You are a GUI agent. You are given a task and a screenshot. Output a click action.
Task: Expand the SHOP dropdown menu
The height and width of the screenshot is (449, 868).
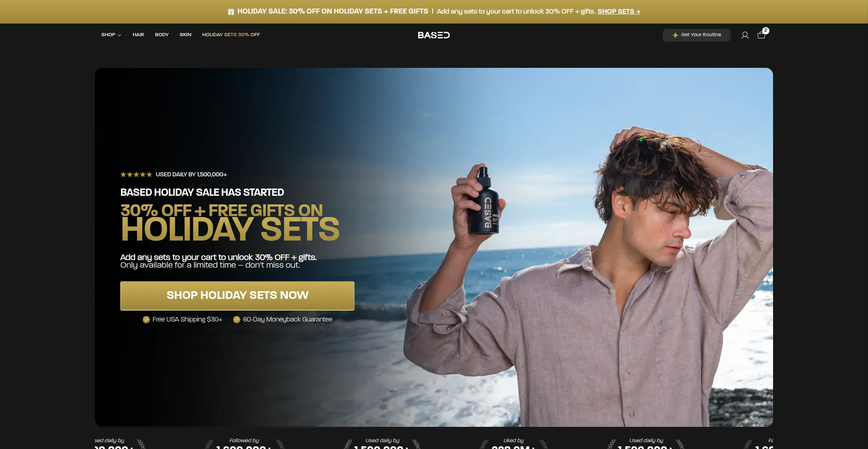[111, 35]
